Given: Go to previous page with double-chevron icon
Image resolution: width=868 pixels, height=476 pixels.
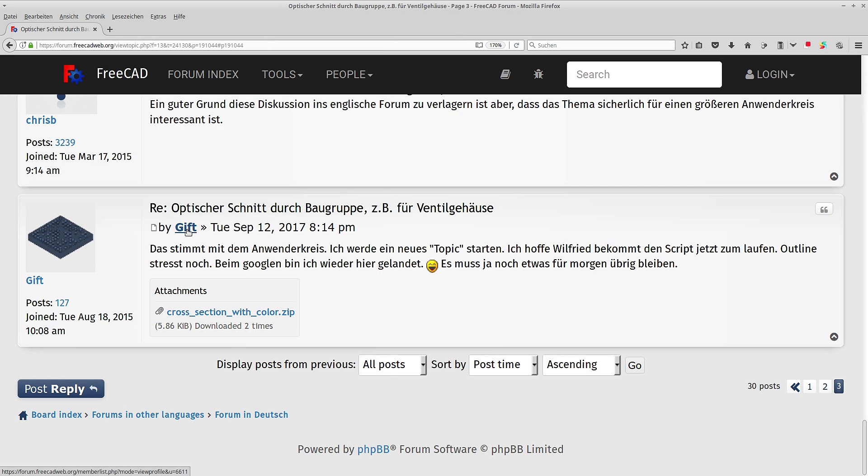Looking at the screenshot, I should coord(795,387).
